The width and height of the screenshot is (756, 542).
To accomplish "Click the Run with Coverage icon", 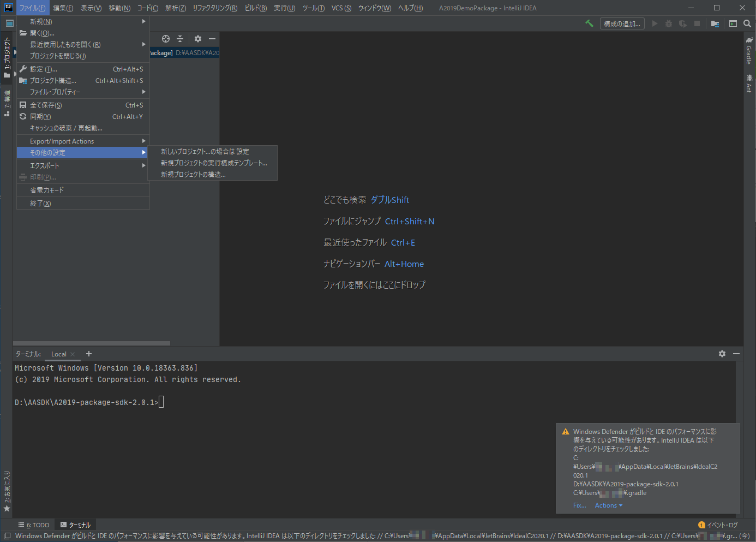I will [683, 23].
